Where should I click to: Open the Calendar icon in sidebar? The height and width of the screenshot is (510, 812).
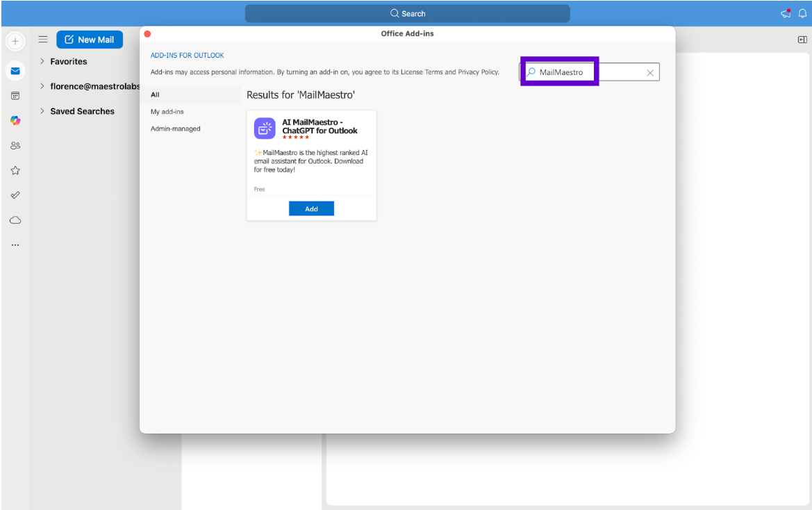tap(15, 96)
